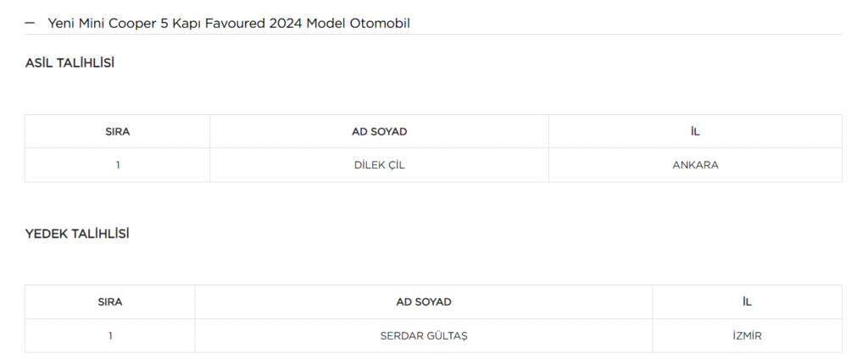Viewport: 868px width, 359px height.
Task: Select SIRA header in the ASİL table
Action: (x=118, y=132)
